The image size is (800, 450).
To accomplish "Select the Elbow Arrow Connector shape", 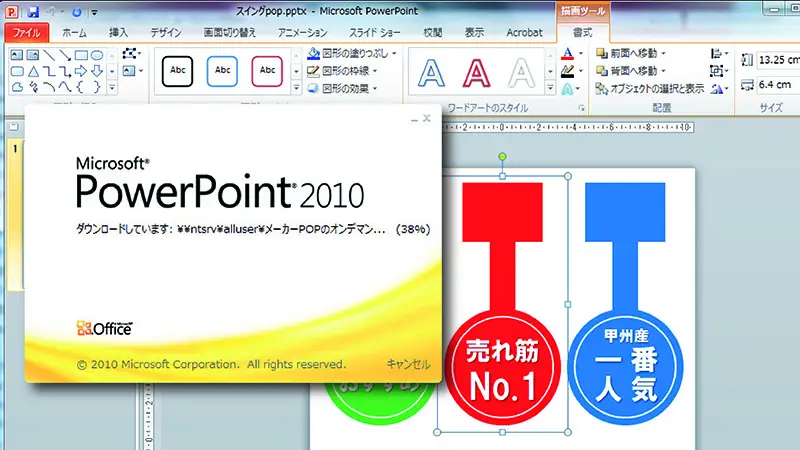I will (65, 71).
